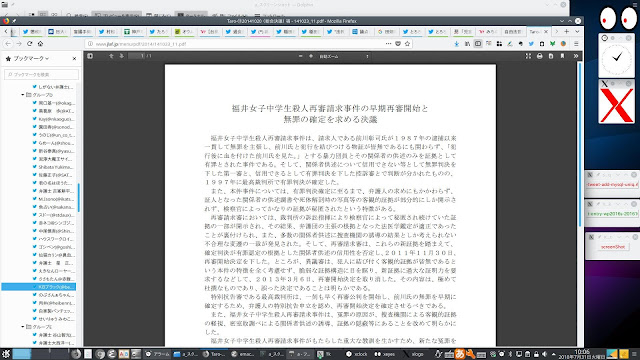This screenshot has width=640, height=360.
Task: Collapse the first group folder in bookmarks
Action: (23, 95)
